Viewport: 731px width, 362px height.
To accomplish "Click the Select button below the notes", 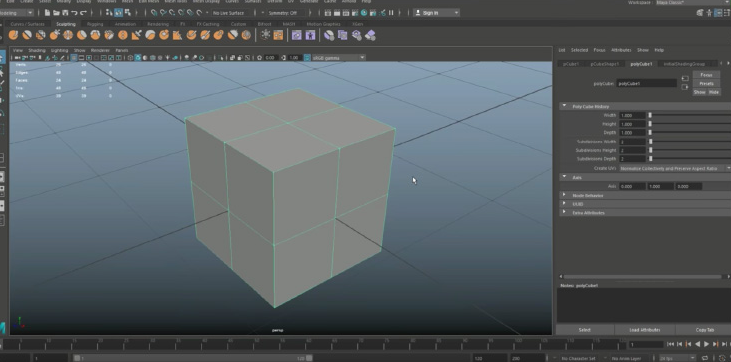I will click(x=585, y=330).
